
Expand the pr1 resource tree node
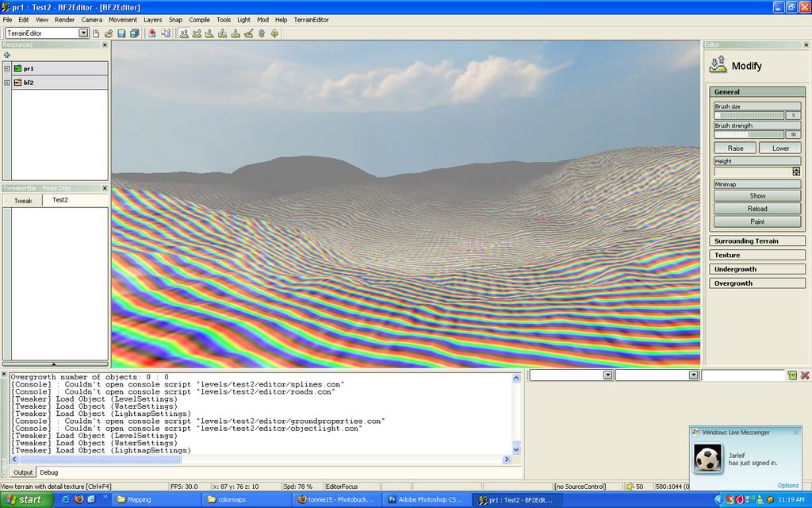click(7, 69)
